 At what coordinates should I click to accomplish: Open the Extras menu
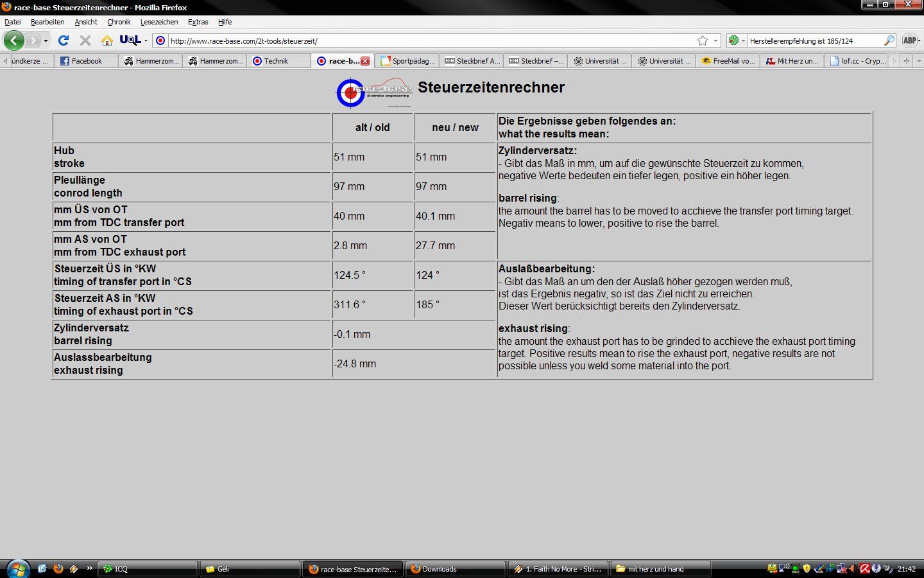[198, 22]
